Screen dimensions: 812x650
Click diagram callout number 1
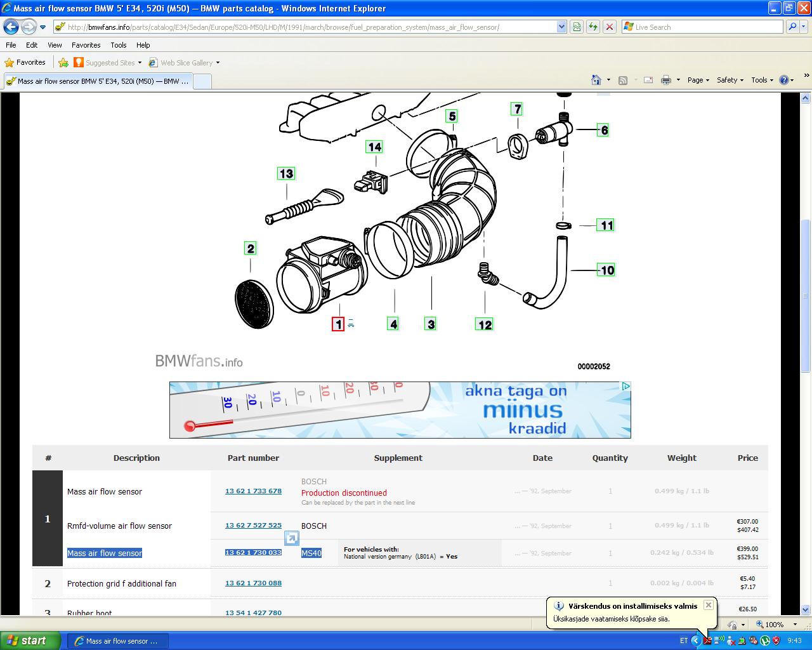(x=338, y=324)
